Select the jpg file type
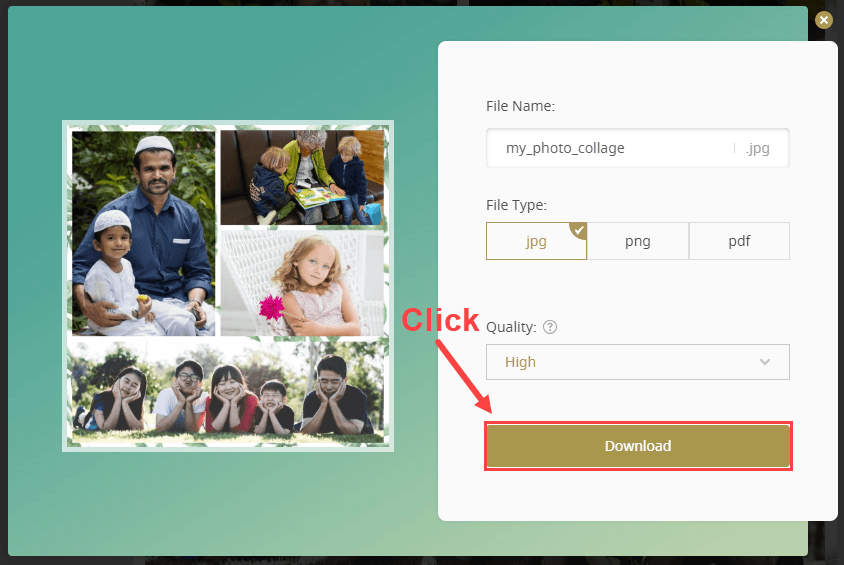This screenshot has width=844, height=565. (536, 241)
